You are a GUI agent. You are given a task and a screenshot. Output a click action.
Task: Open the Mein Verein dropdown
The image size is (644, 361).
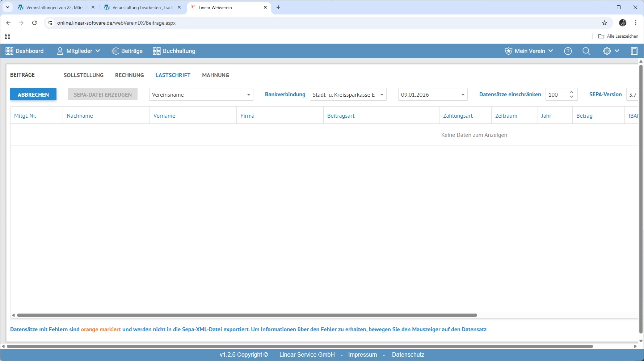529,51
